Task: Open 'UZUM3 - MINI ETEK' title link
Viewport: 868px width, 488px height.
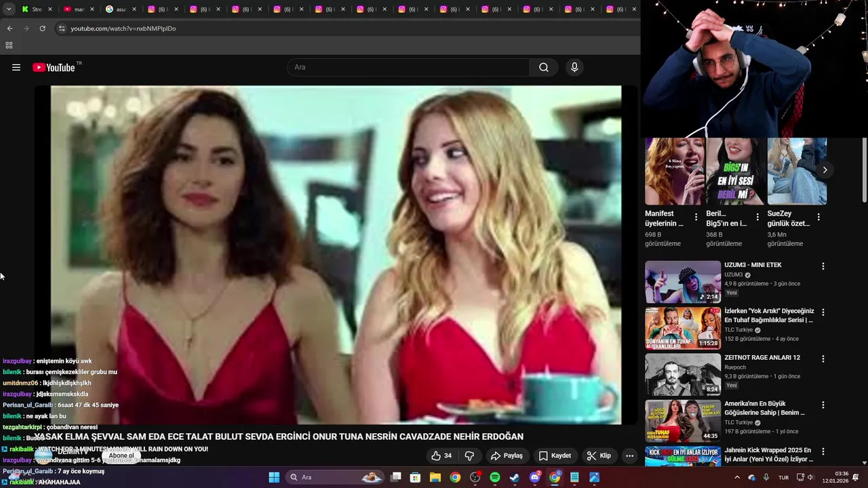Action: pos(753,265)
